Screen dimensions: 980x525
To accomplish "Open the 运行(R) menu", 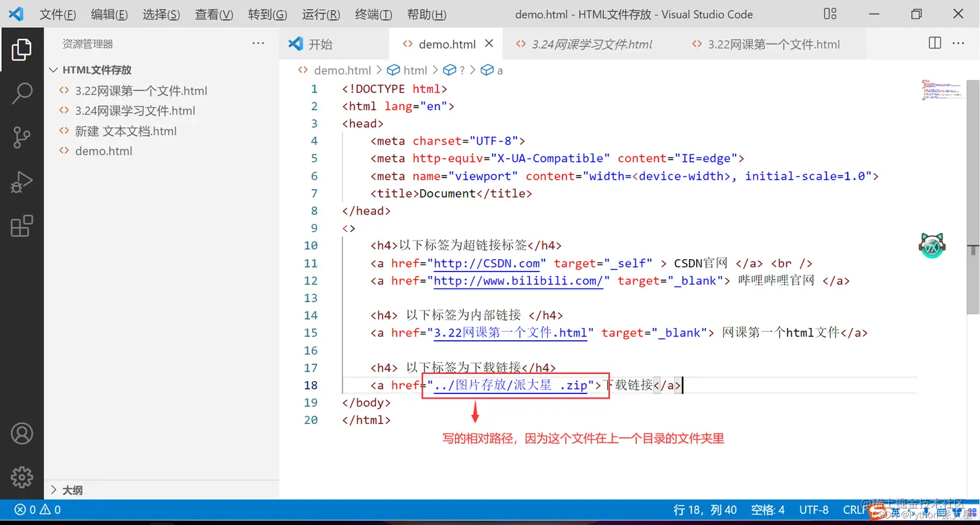I will [321, 14].
